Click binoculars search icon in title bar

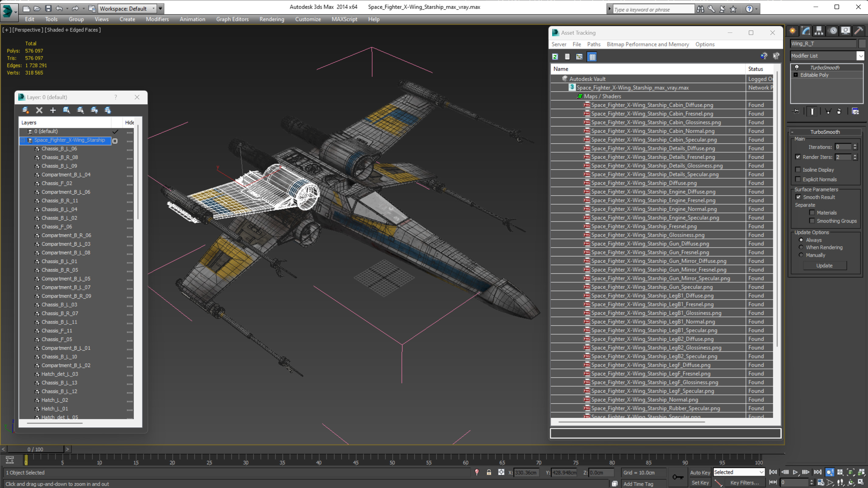(x=701, y=9)
